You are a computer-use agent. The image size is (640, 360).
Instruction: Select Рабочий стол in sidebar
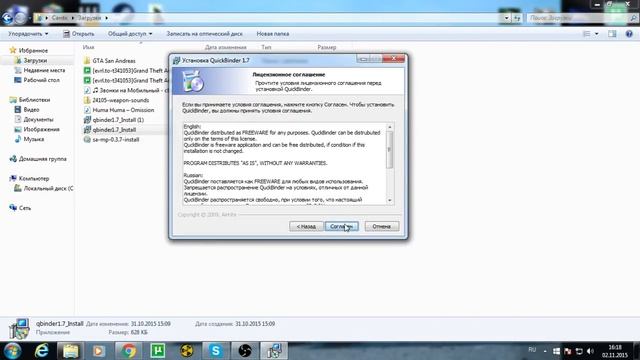tap(41, 80)
